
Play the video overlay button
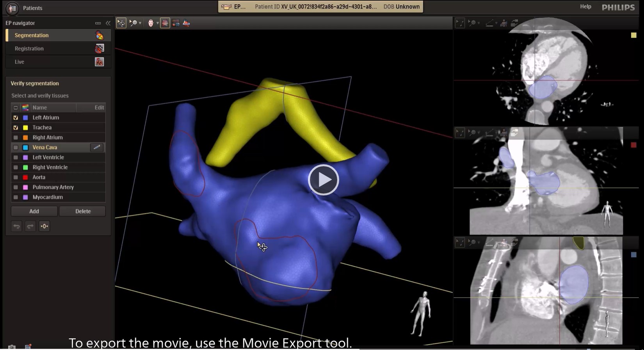click(324, 180)
